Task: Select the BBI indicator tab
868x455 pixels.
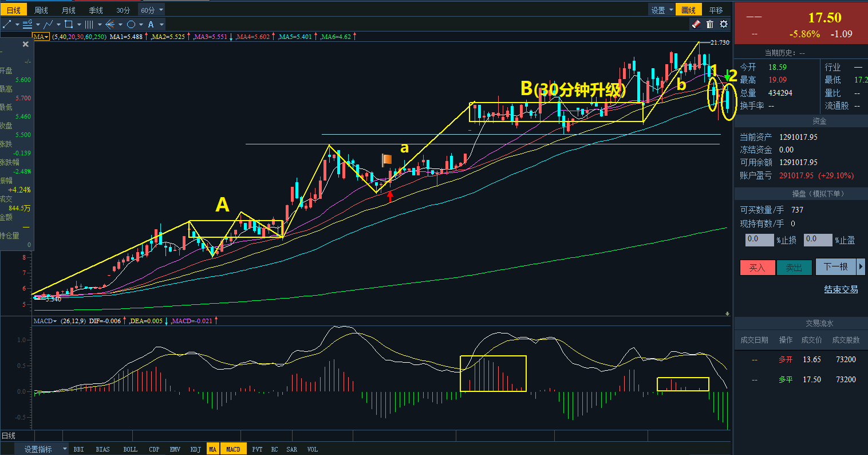Action: click(78, 449)
